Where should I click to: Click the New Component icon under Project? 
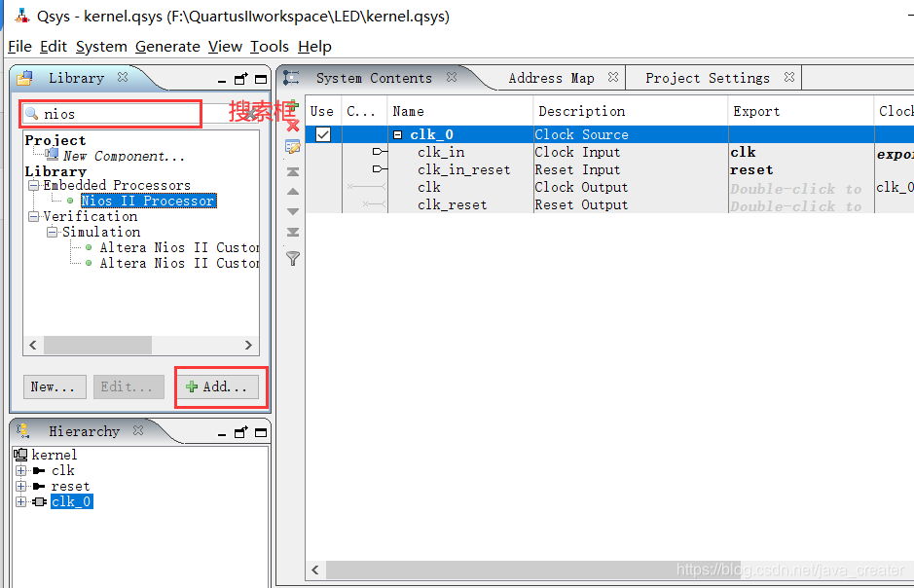point(52,155)
